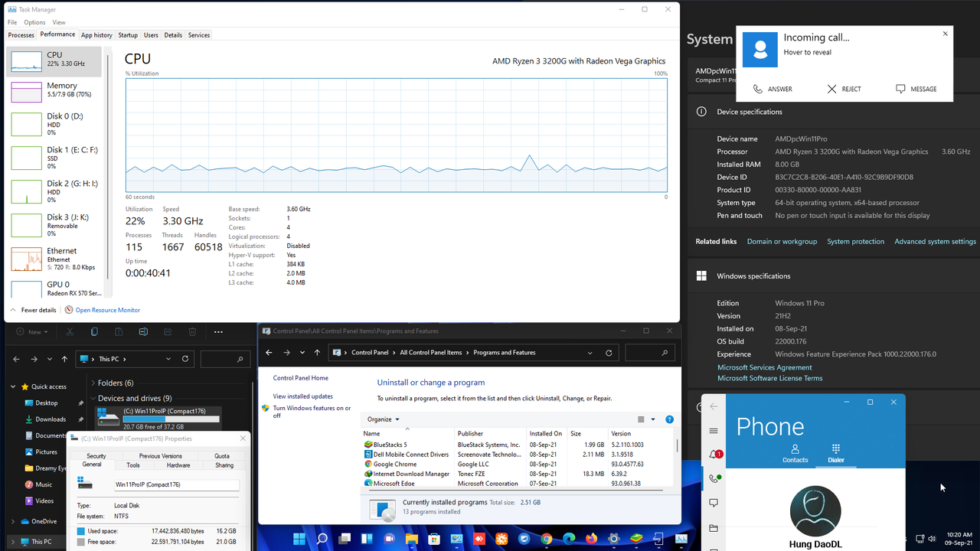Image resolution: width=980 pixels, height=551 pixels.
Task: Go up one level in File Explorer
Action: pos(65,358)
